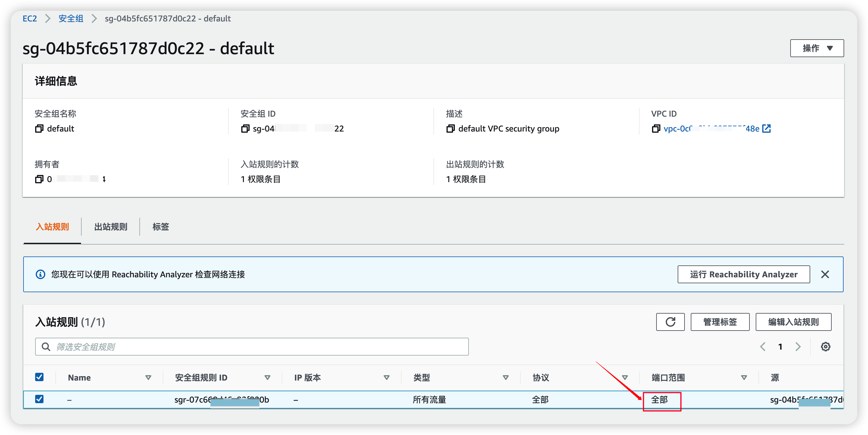The image size is (868, 435).
Task: Toggle the select-all header checkbox
Action: (x=39, y=377)
